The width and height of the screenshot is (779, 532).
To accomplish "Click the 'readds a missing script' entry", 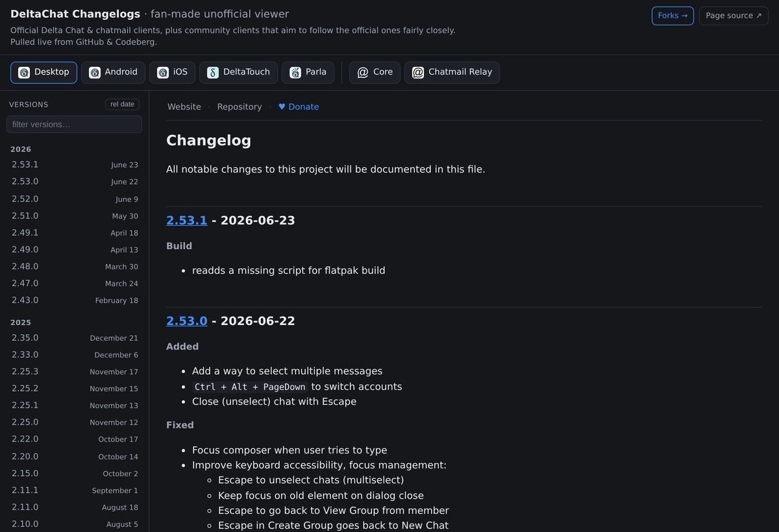I will click(289, 271).
